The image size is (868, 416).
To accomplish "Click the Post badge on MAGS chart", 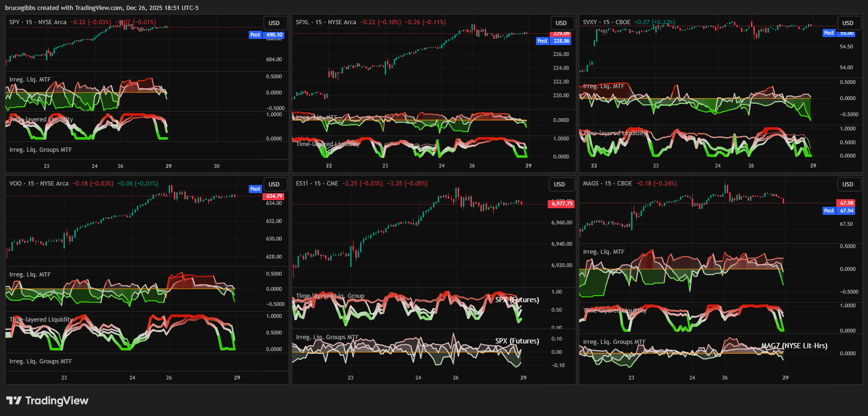I will tap(829, 211).
